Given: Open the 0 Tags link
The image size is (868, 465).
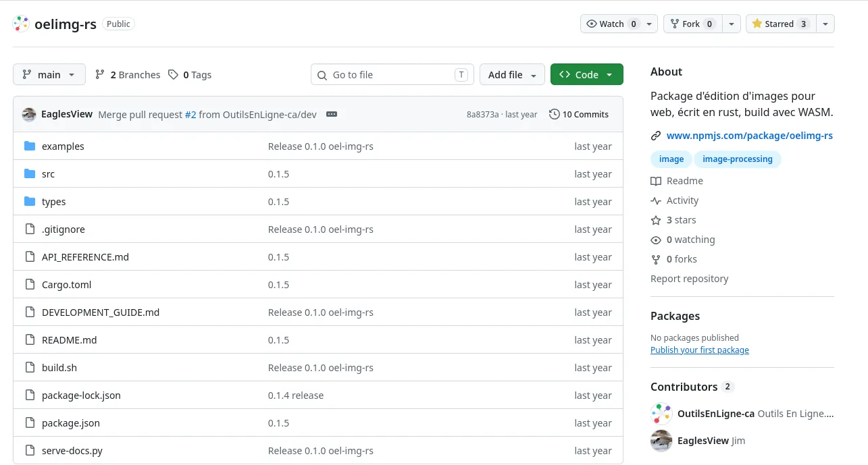Looking at the screenshot, I should point(190,75).
